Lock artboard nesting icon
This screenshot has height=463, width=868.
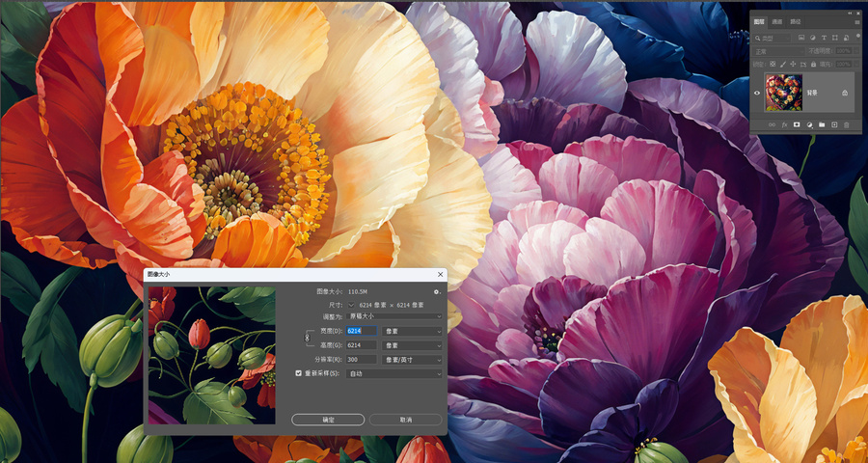coord(803,65)
